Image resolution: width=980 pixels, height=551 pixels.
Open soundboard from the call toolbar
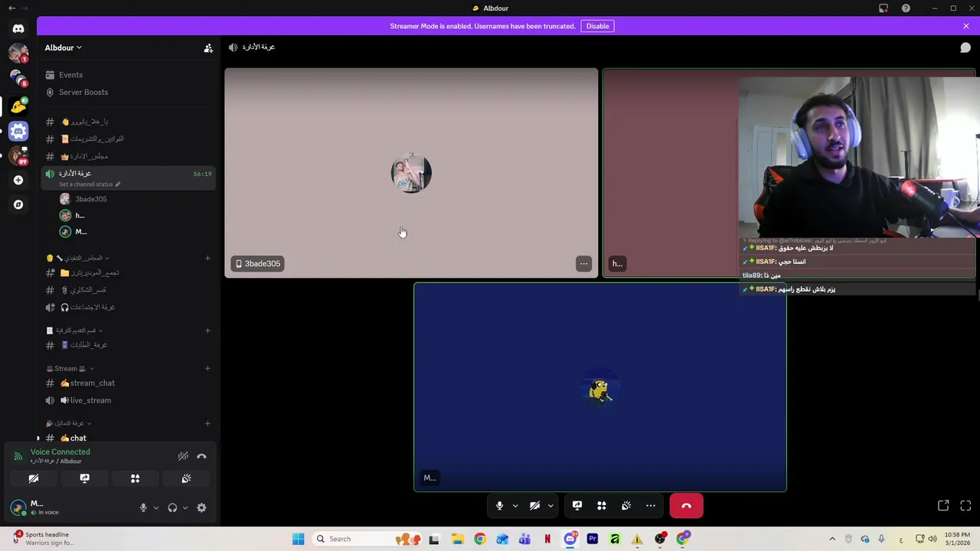[x=626, y=506]
